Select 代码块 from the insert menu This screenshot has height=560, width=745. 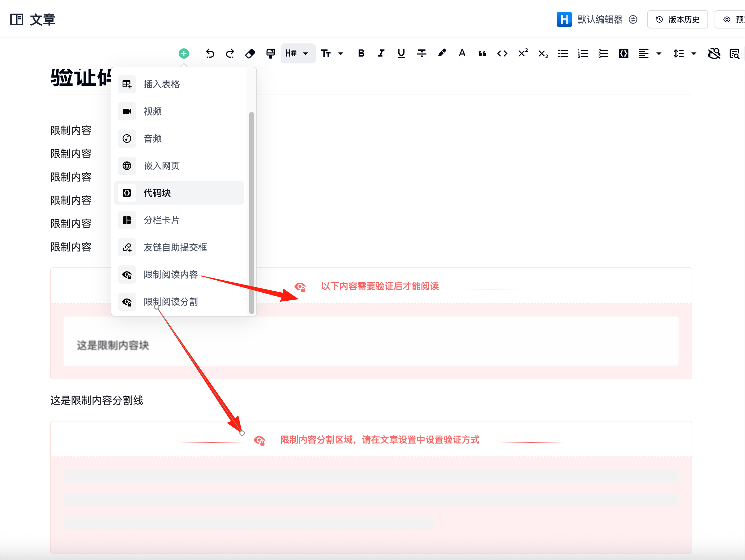[x=157, y=193]
